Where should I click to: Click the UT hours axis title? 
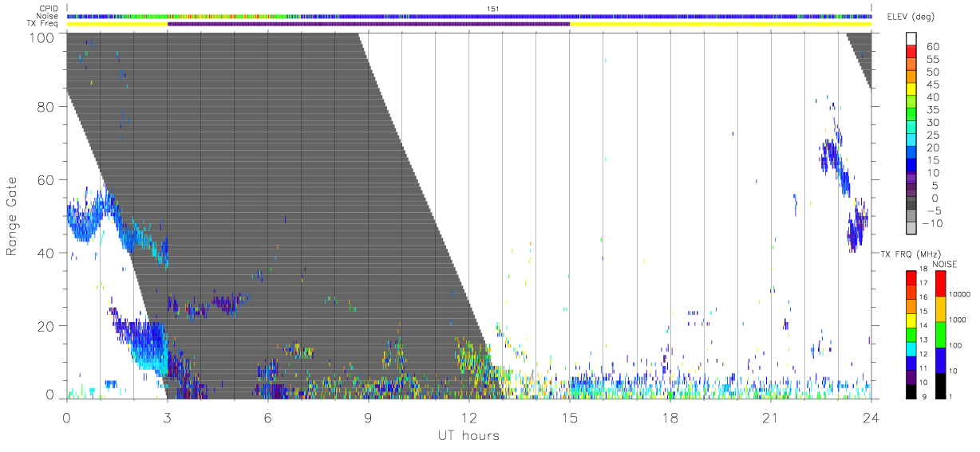468,435
